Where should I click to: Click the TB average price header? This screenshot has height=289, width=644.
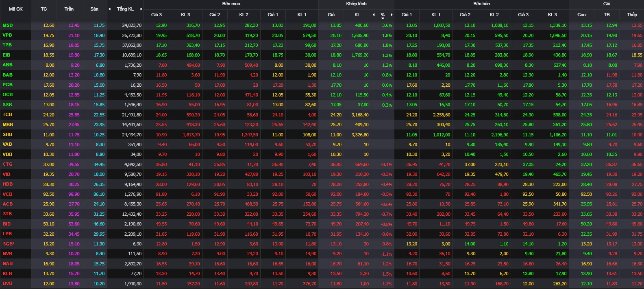click(607, 15)
